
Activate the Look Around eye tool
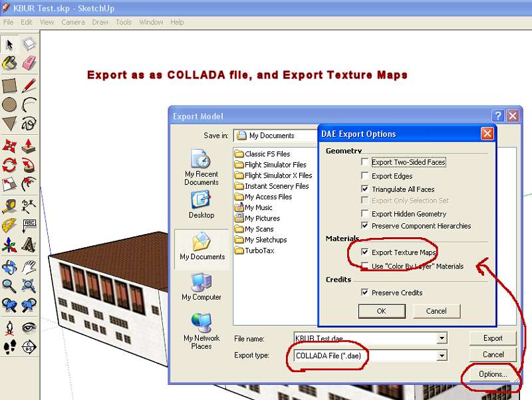point(29,328)
